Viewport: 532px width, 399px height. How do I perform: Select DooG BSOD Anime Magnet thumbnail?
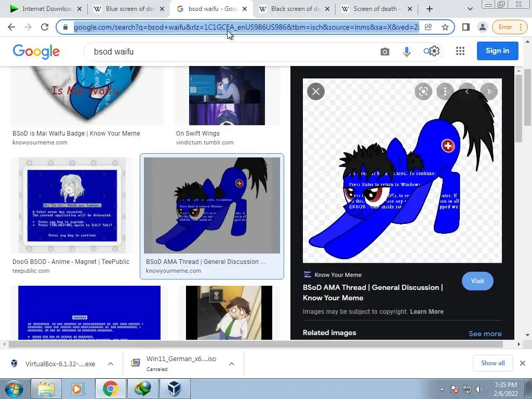tap(72, 205)
